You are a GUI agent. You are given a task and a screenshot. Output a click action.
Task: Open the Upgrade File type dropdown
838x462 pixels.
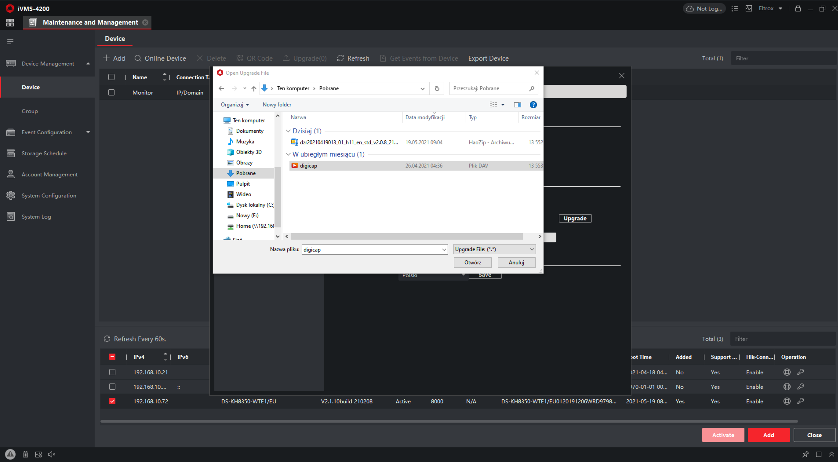tap(494, 248)
